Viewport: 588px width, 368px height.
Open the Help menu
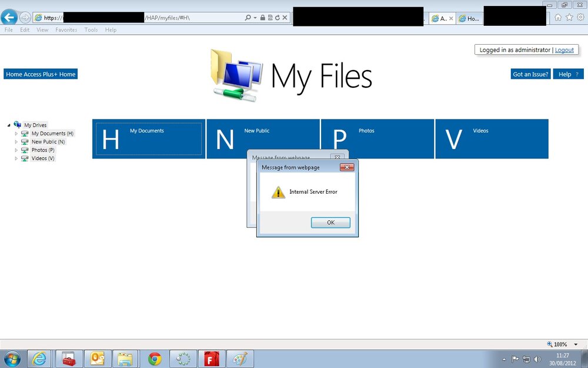111,29
